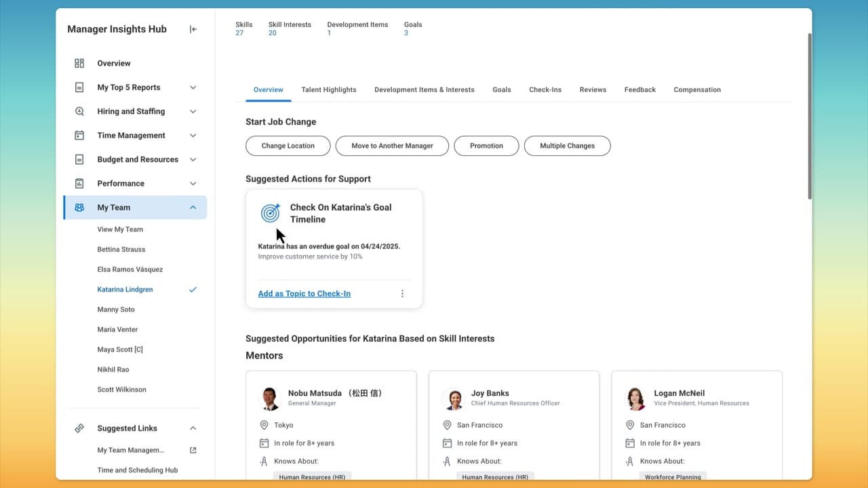Click the Human Resources (HR) tag under Nobu Matsuda
868x488 pixels.
[312, 477]
